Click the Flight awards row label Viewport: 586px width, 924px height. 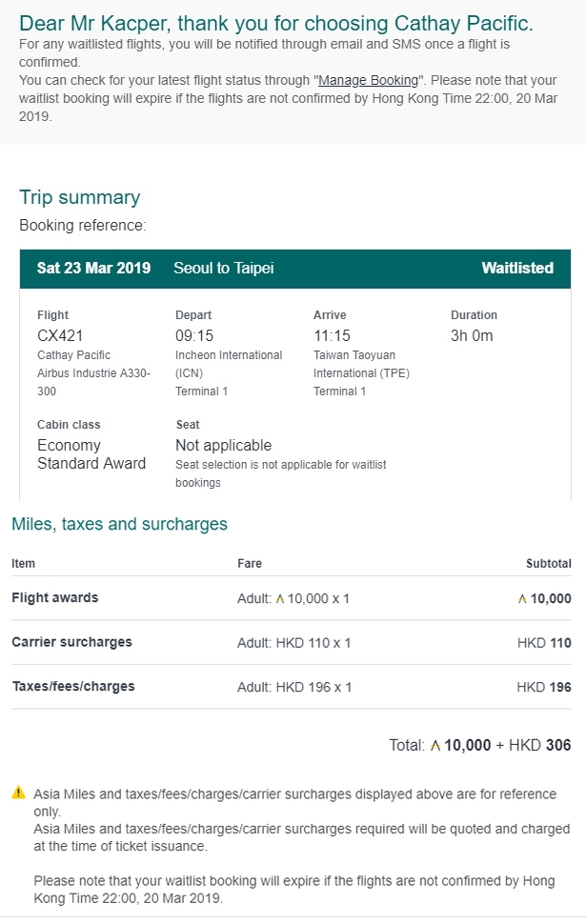(55, 597)
